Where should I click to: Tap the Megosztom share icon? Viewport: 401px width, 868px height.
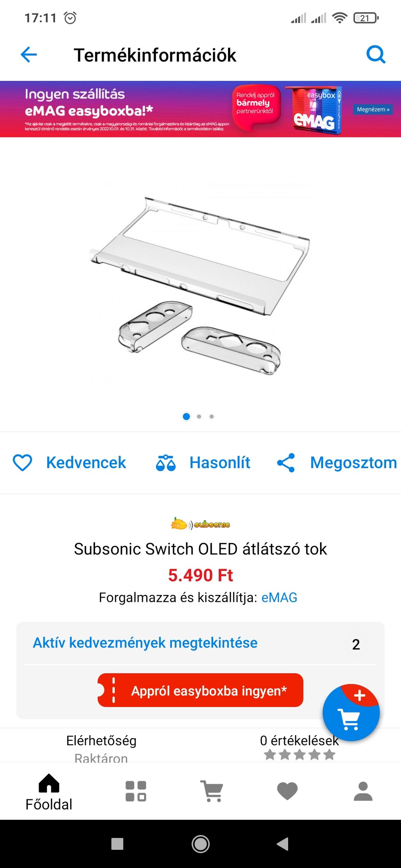[286, 462]
